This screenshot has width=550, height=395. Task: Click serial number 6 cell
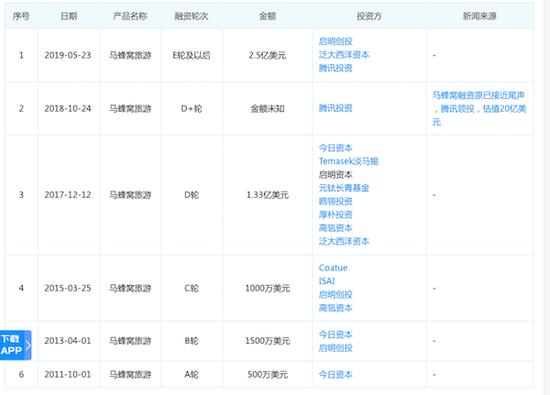coord(21,374)
